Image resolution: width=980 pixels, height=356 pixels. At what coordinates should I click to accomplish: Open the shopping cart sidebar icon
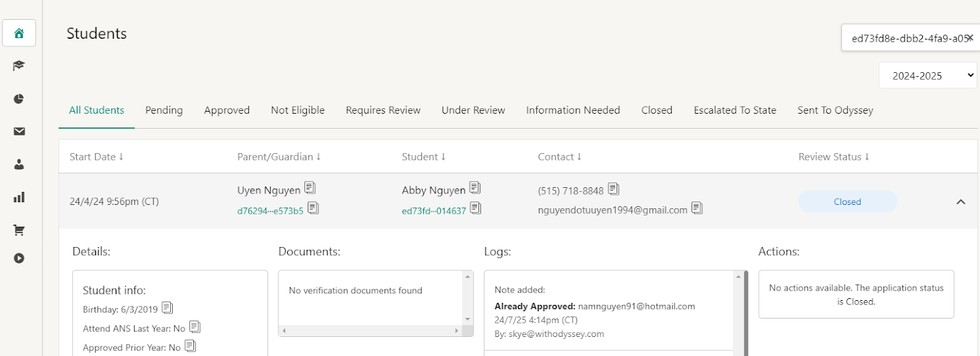19,230
